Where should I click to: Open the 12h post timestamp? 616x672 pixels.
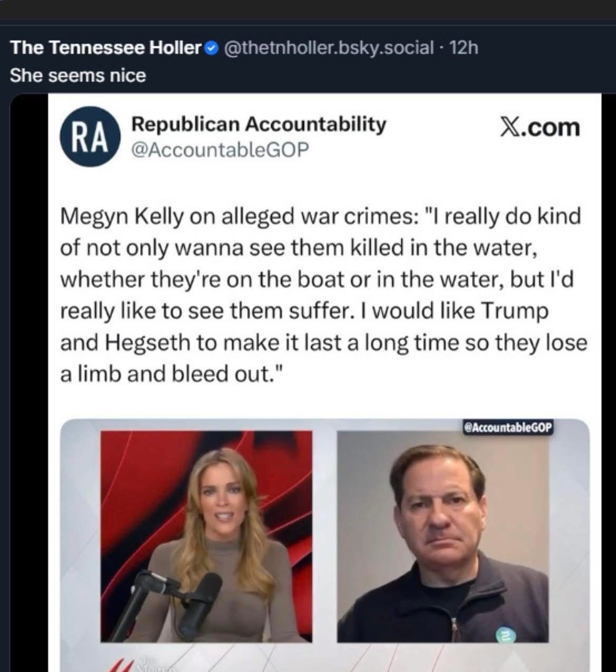(x=465, y=48)
